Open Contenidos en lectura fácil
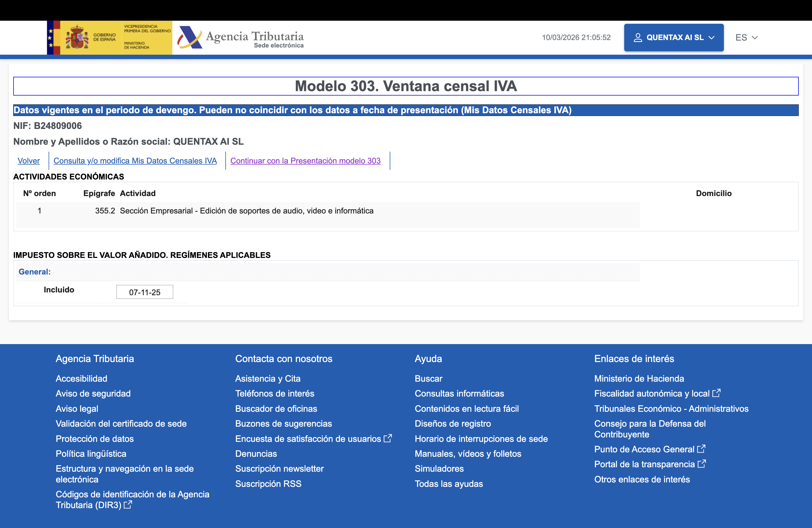Viewport: 812px width, 528px height. coord(467,408)
